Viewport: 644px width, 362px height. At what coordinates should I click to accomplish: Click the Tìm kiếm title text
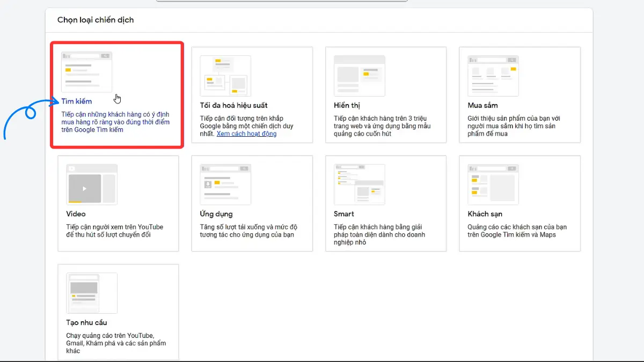(x=76, y=101)
